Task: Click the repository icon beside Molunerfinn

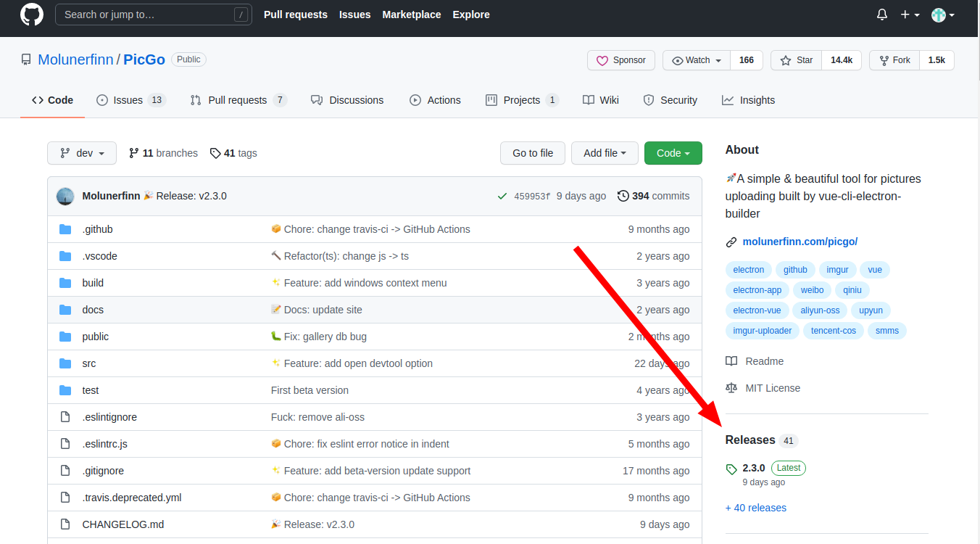Action: pyautogui.click(x=26, y=59)
